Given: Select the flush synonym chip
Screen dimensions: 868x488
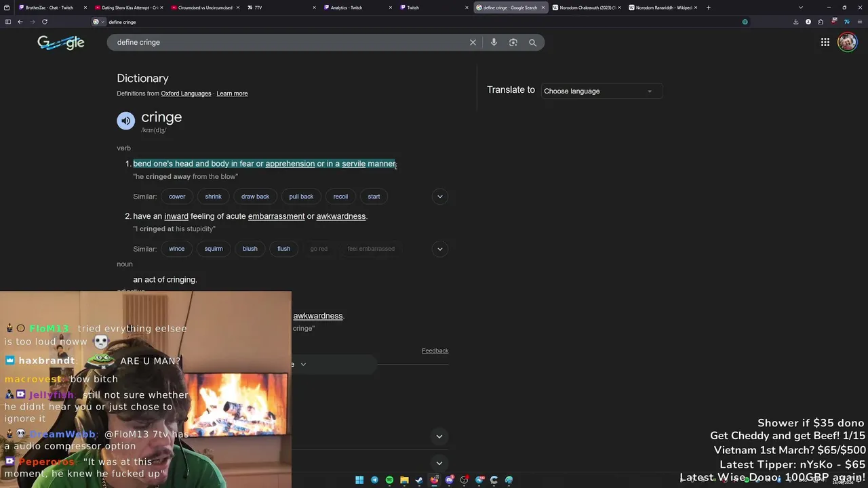Looking at the screenshot, I should 283,249.
